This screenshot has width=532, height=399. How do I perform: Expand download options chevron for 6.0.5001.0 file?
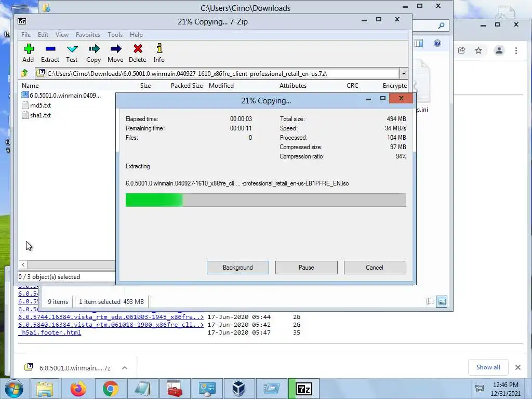pyautogui.click(x=125, y=368)
